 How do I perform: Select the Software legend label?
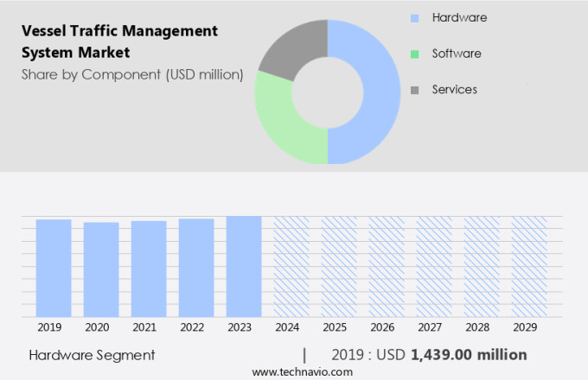click(457, 54)
